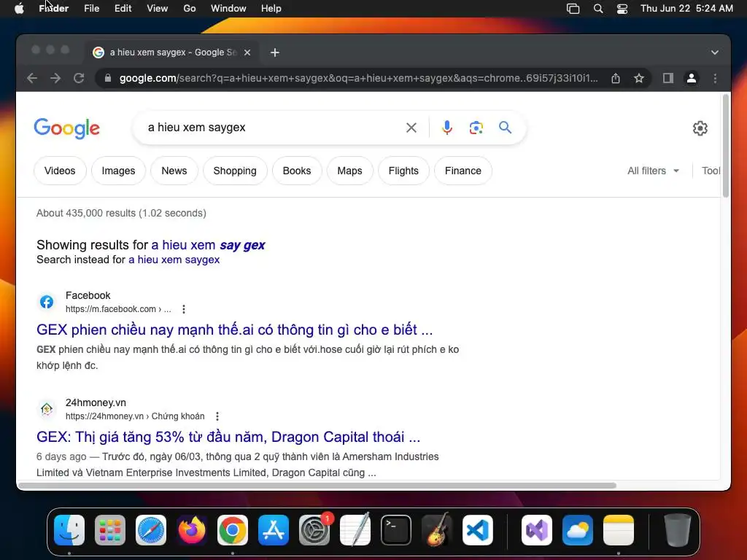Viewport: 747px width, 560px height.
Task: Close the 'a hieu xem saygex' tab
Action: click(247, 52)
